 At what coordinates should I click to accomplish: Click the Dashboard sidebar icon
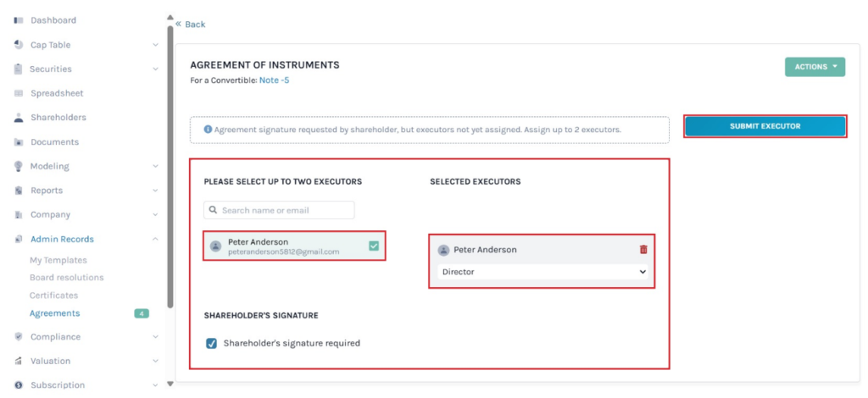pyautogui.click(x=19, y=20)
